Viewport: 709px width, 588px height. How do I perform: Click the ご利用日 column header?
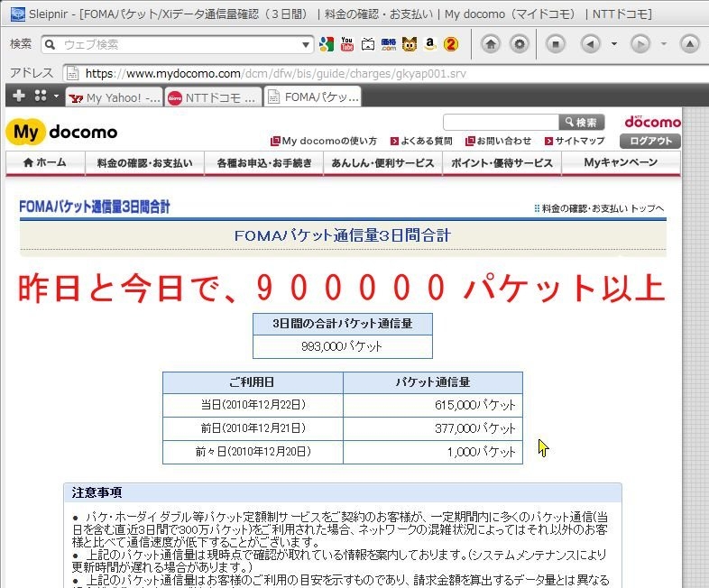coord(253,382)
